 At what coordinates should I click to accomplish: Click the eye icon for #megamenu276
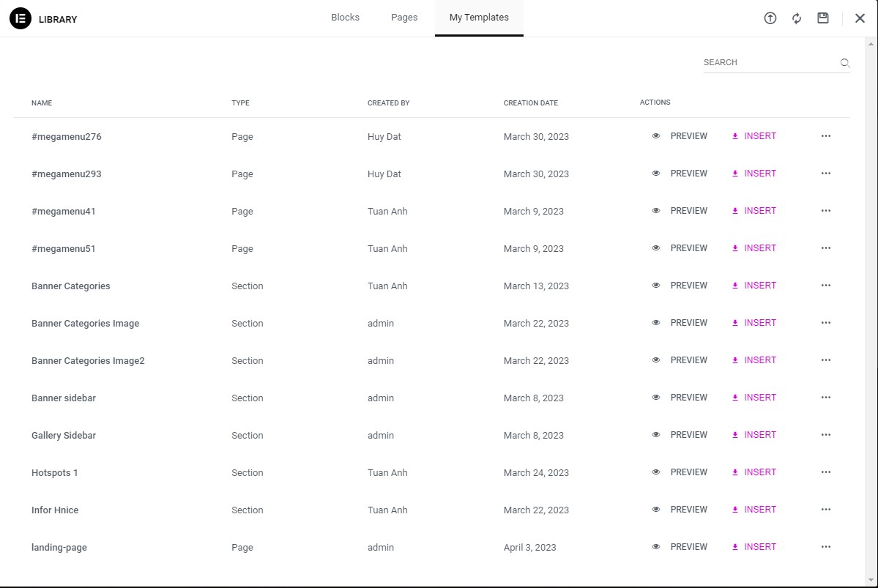(x=656, y=136)
